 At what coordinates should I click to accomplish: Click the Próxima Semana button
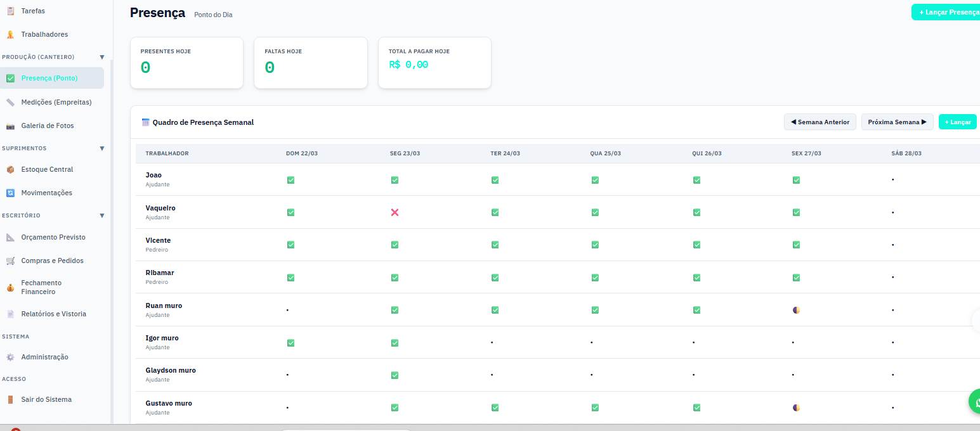point(897,122)
